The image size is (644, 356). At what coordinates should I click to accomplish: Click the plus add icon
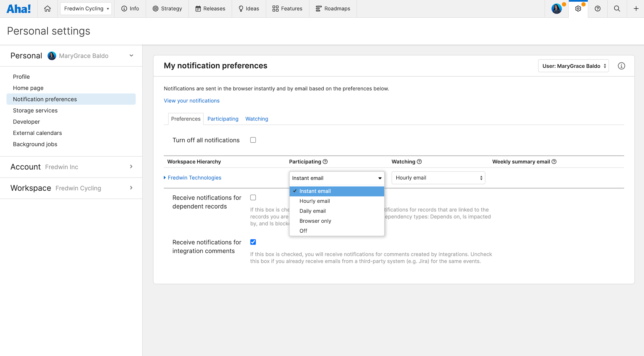[x=636, y=9]
